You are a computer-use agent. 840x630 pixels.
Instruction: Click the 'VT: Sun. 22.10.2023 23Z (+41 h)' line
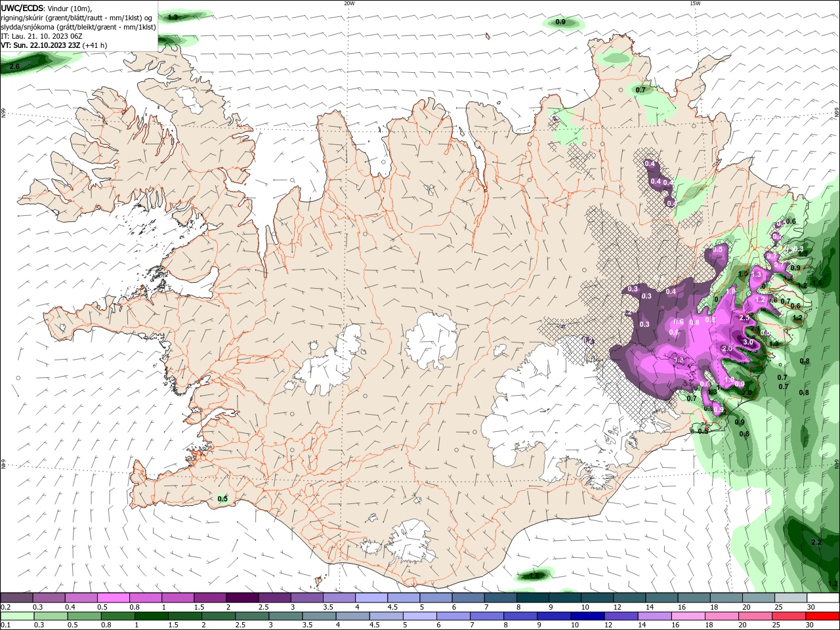coord(54,45)
